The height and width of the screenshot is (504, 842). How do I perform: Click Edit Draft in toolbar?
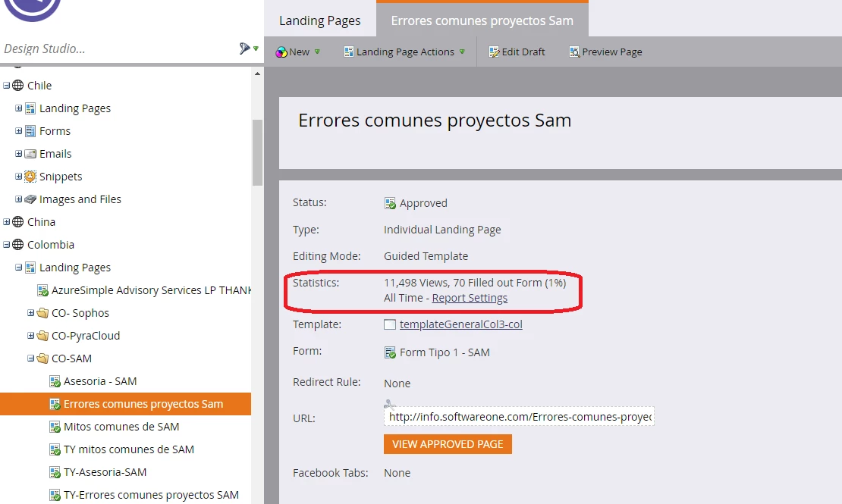517,52
